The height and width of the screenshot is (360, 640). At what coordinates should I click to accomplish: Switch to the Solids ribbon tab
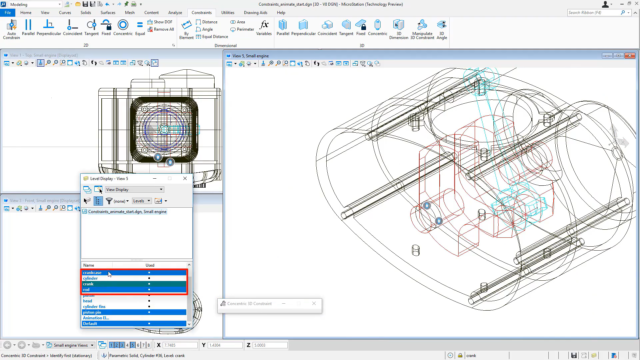click(x=86, y=13)
